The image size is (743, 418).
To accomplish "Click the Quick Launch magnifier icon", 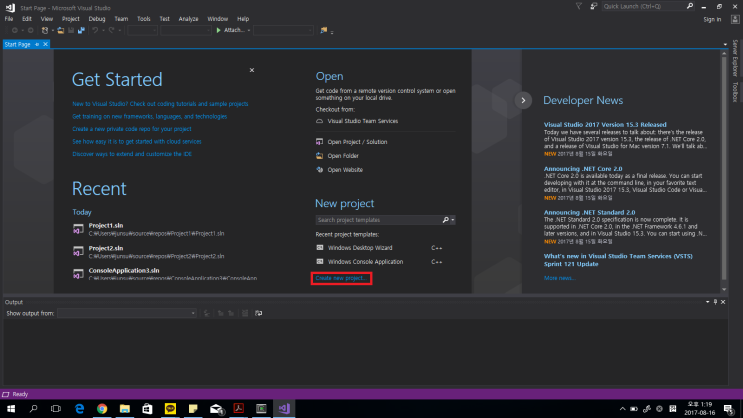I will click(x=690, y=6).
